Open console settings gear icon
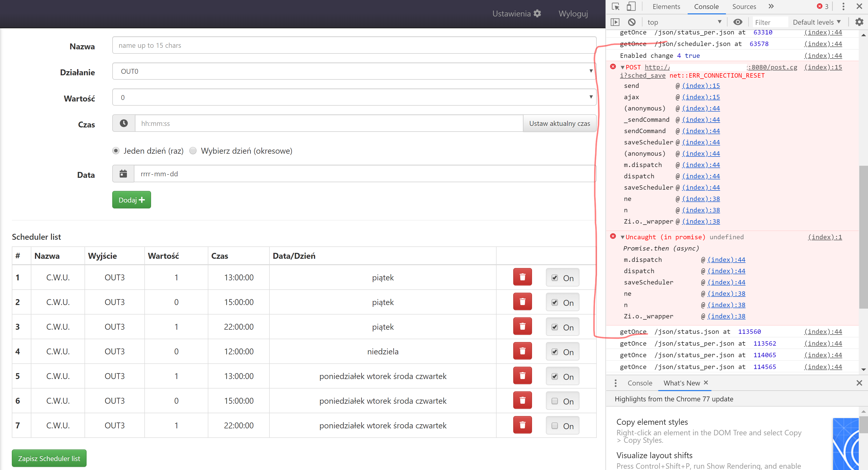This screenshot has width=868, height=470. pos(859,22)
